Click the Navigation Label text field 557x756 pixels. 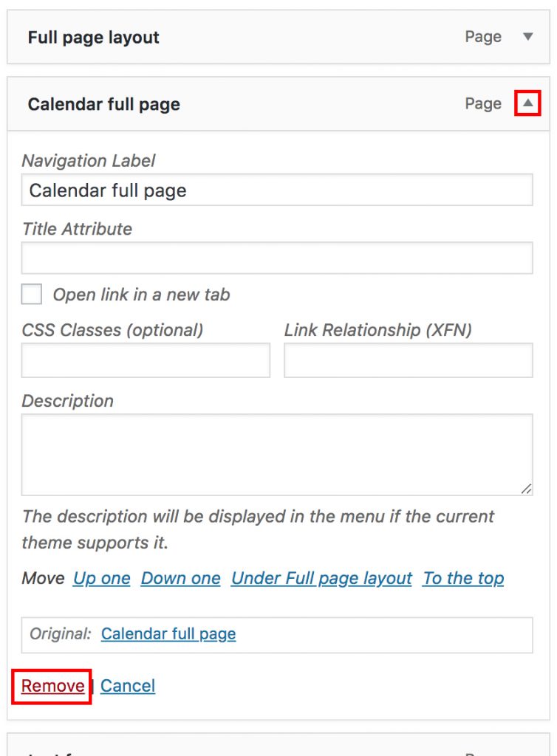click(x=277, y=190)
